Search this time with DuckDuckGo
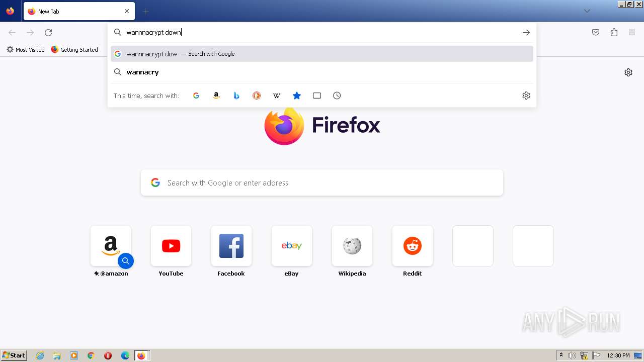 click(x=257, y=96)
